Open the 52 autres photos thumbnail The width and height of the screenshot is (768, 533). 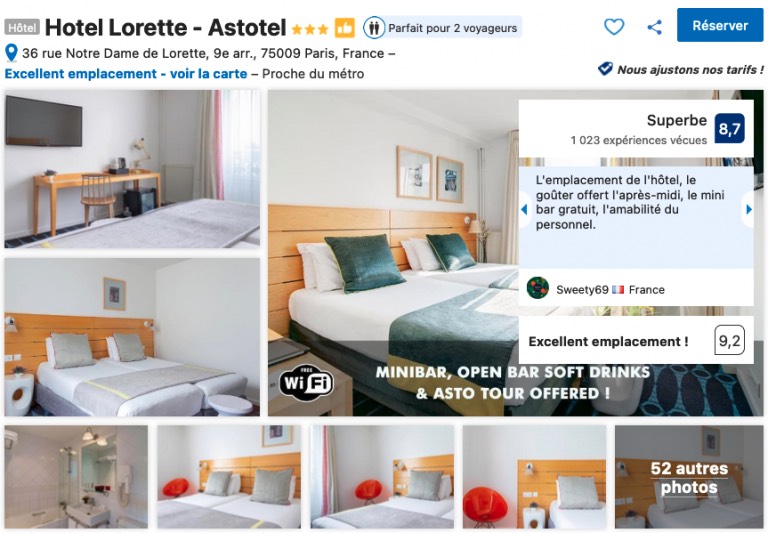(x=689, y=477)
